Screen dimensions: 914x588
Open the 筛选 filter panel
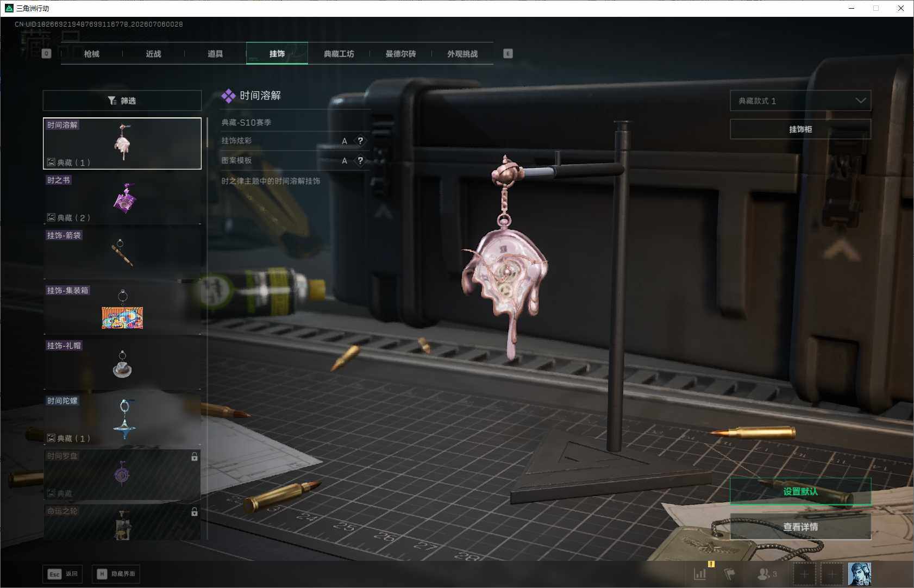point(122,101)
